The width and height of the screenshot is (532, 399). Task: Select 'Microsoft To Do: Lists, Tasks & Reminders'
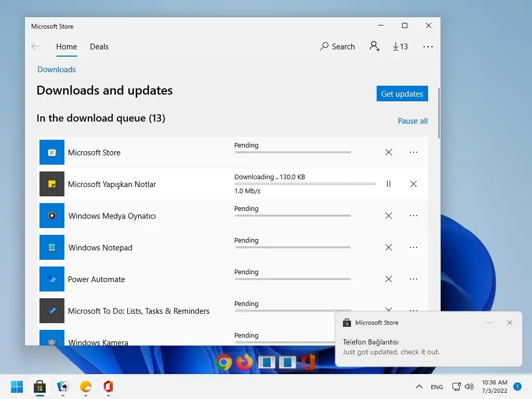pos(139,311)
